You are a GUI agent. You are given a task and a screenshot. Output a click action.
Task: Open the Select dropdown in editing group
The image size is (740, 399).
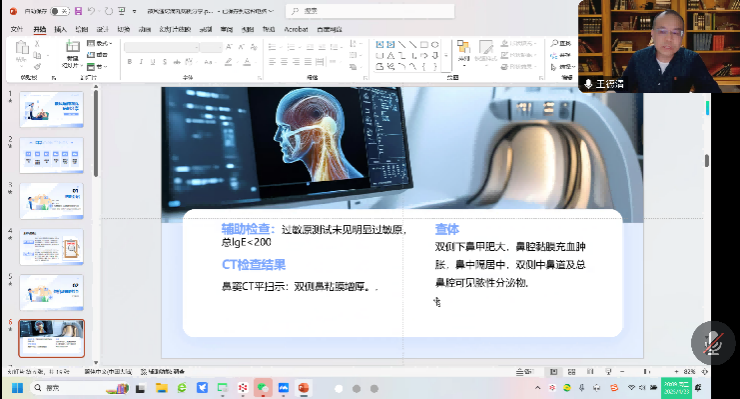pos(562,67)
